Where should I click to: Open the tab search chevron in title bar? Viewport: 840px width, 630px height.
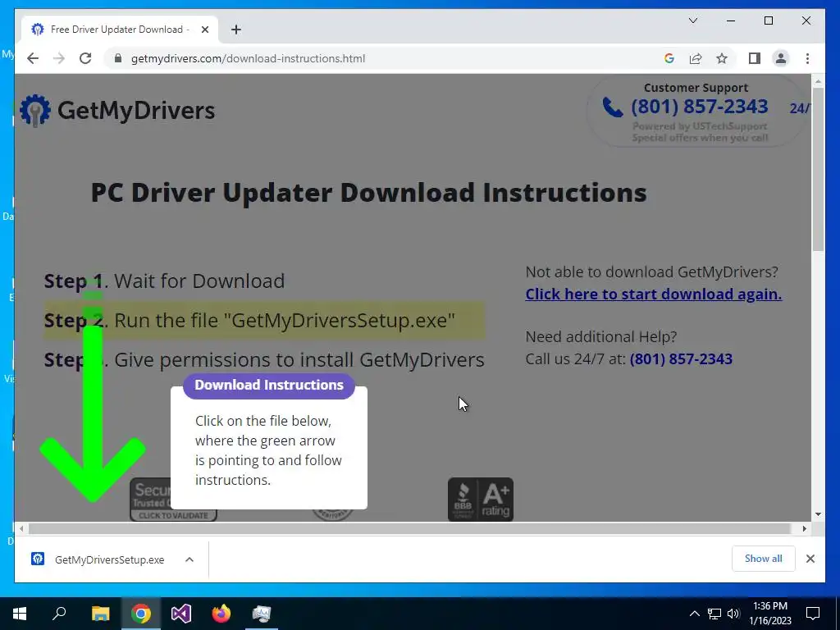692,21
